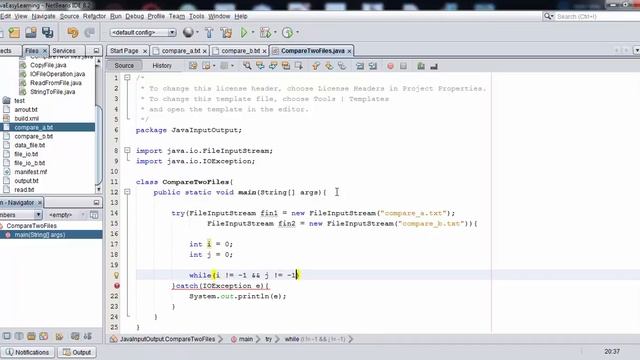The width and height of the screenshot is (640, 360).
Task: Click the Shift Line Left icon
Action: pos(360,66)
